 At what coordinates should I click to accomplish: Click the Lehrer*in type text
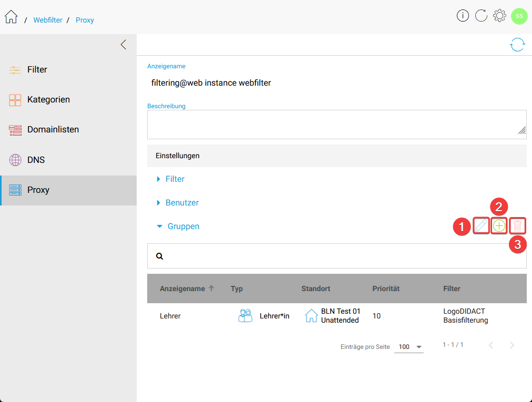click(274, 316)
